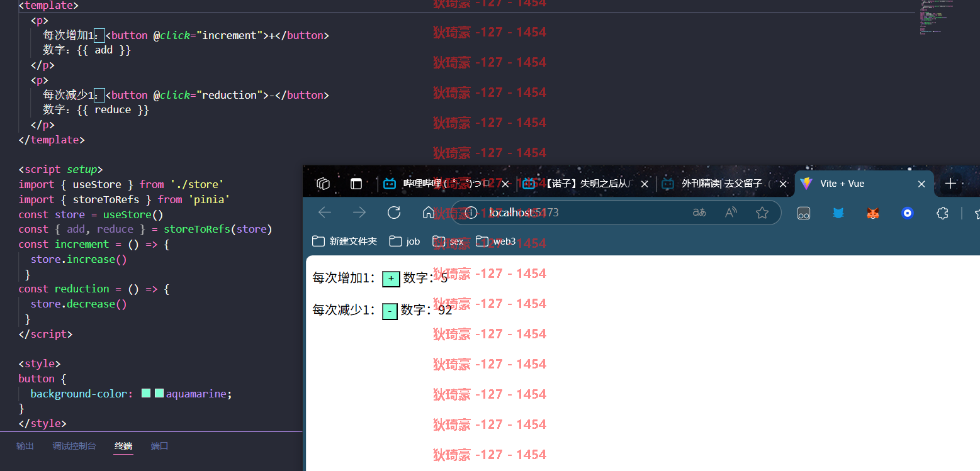Close the 哔哩哔哩 tab
980x471 pixels.
505,184
